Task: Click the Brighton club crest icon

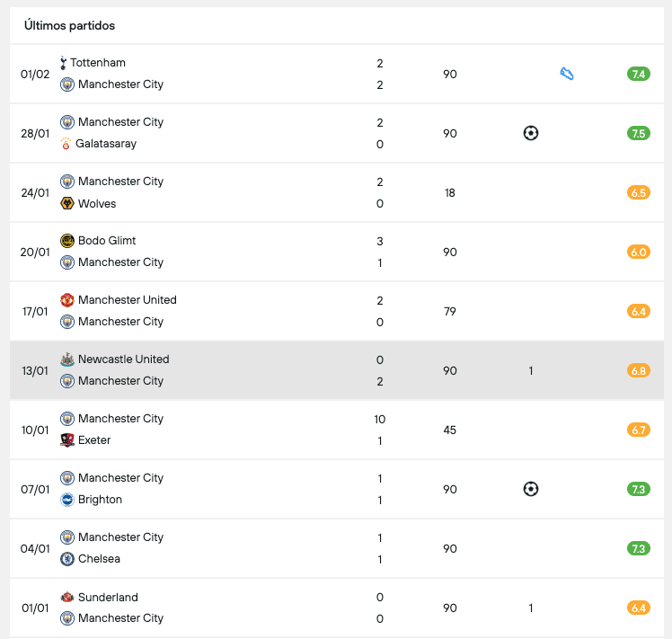Action: click(x=67, y=500)
